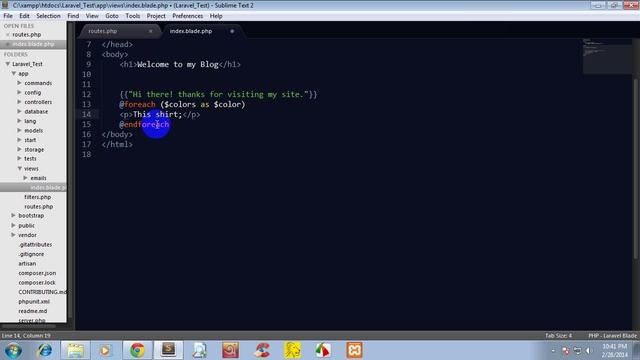The width and height of the screenshot is (640, 360).
Task: Open the Preferences menu
Action: tap(187, 16)
